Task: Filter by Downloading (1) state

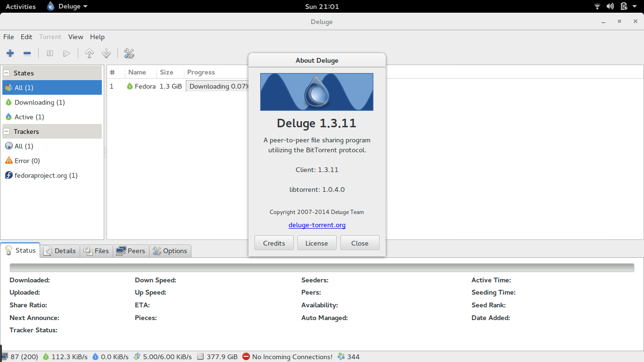Action: 52,102
